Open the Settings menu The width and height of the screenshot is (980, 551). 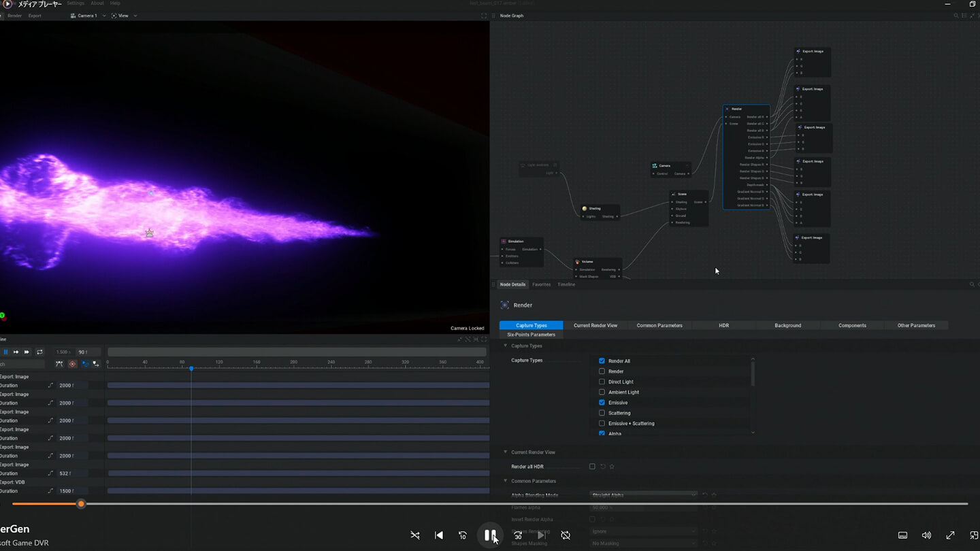pos(76,3)
